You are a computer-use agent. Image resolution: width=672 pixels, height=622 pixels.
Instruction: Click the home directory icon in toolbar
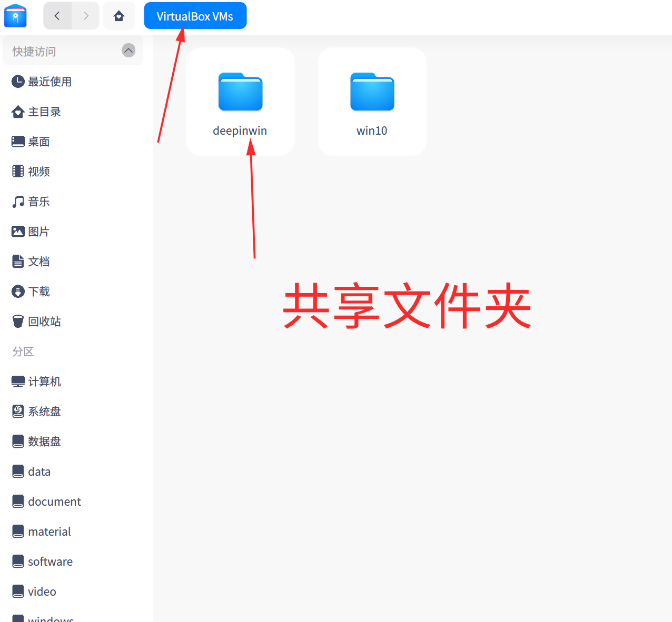coord(119,16)
